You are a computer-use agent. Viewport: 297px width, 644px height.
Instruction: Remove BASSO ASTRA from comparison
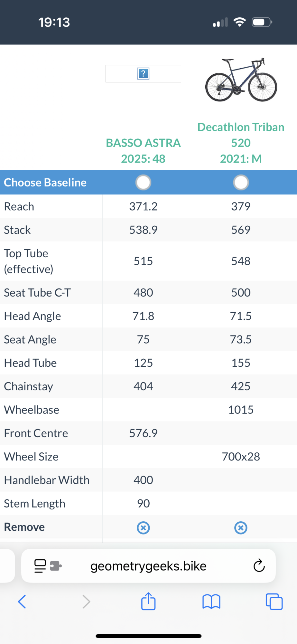click(143, 528)
